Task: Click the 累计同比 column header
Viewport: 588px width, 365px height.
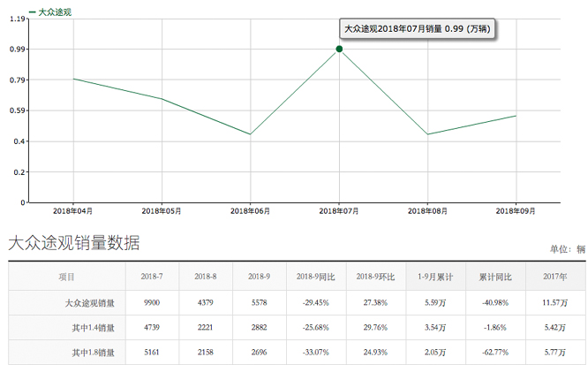Action: (495, 277)
